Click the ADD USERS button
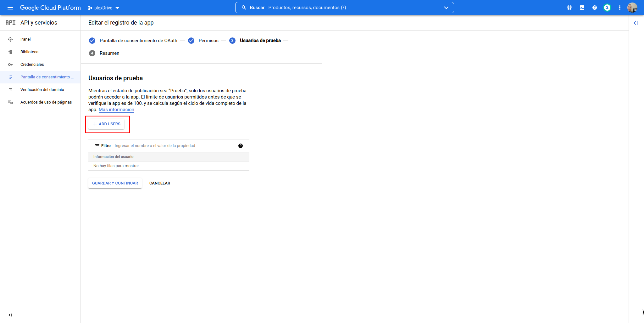 [x=106, y=124]
